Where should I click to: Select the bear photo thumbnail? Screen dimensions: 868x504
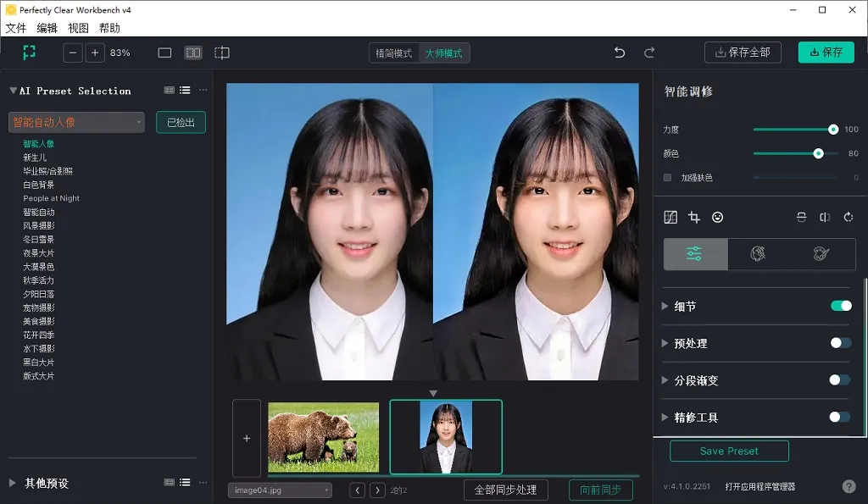[x=323, y=436]
